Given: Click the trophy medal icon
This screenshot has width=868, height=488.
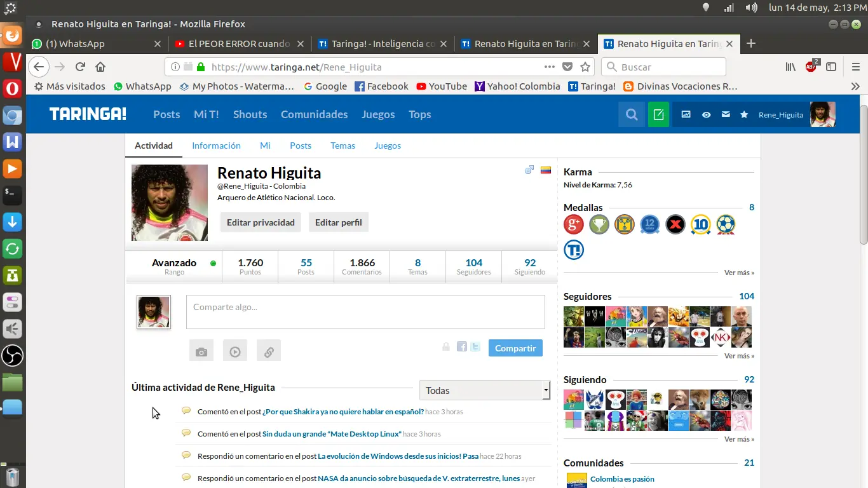Looking at the screenshot, I should [x=599, y=224].
